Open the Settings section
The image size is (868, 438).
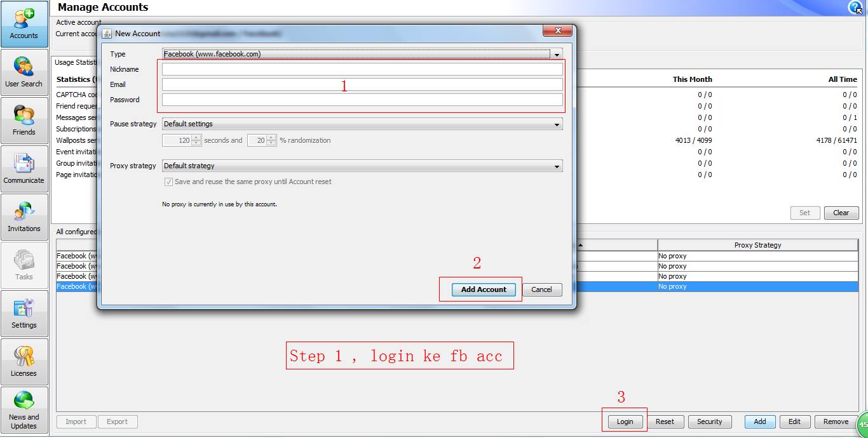[x=24, y=314]
